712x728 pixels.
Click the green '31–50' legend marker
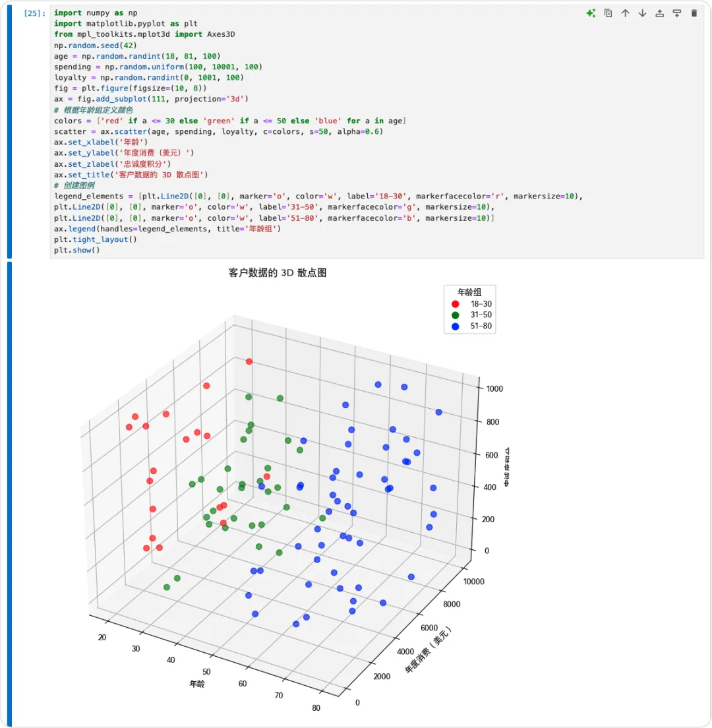point(456,315)
